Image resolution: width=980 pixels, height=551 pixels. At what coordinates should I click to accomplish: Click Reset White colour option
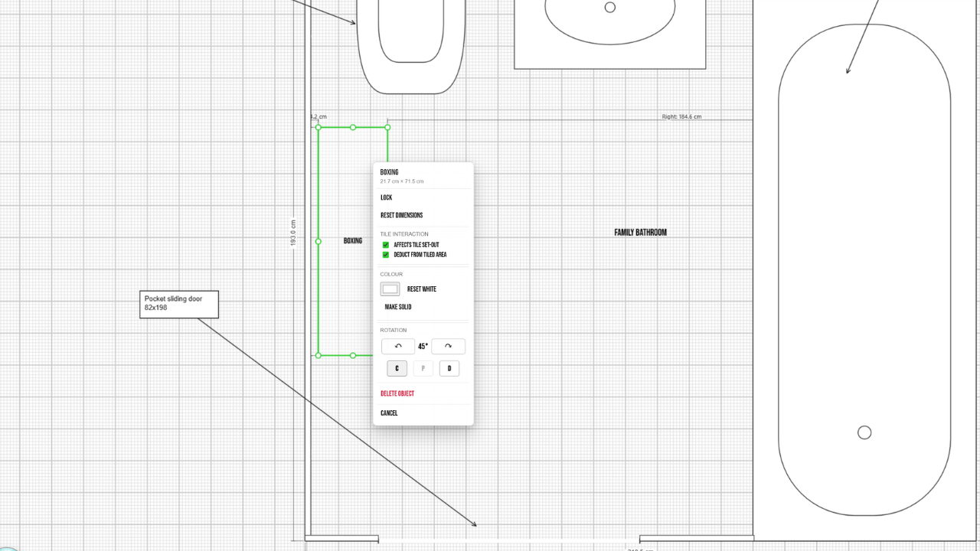(422, 289)
